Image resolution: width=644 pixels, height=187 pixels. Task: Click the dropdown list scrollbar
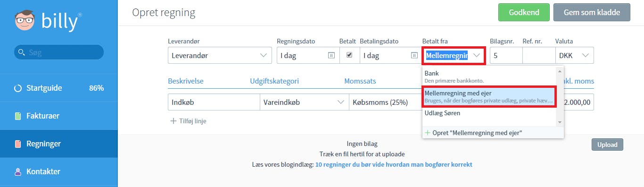tap(560, 96)
